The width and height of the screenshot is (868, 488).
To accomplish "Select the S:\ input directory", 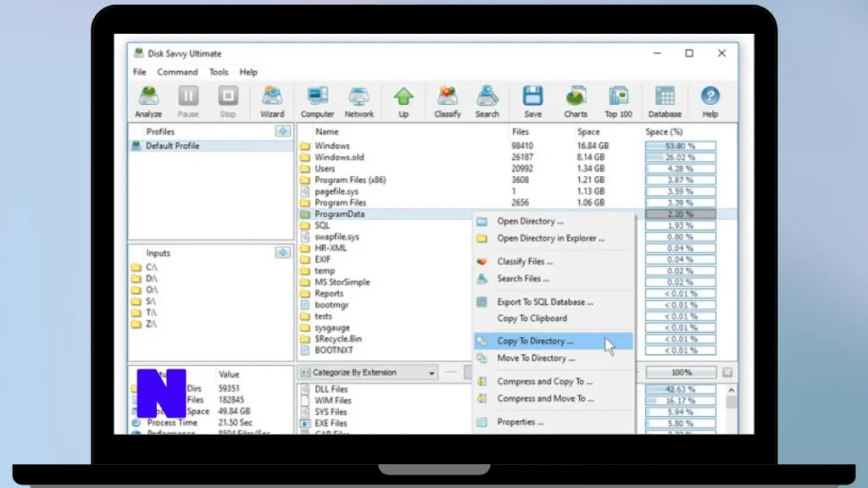I will click(151, 302).
